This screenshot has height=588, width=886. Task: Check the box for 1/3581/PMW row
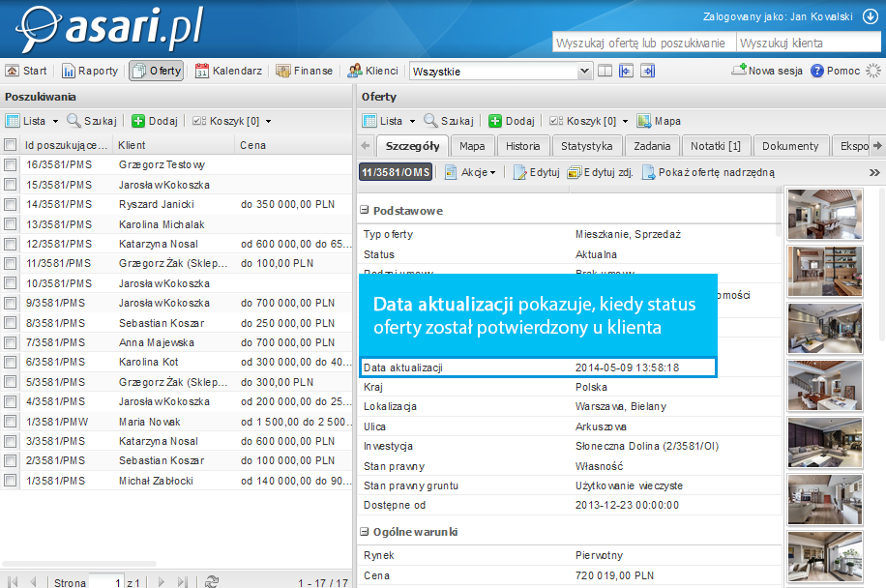tap(10, 422)
